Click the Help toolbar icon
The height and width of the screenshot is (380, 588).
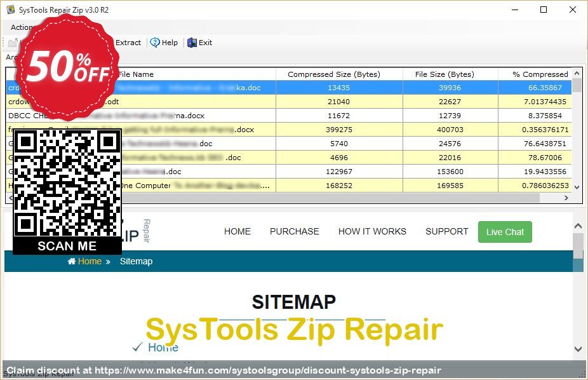point(155,43)
